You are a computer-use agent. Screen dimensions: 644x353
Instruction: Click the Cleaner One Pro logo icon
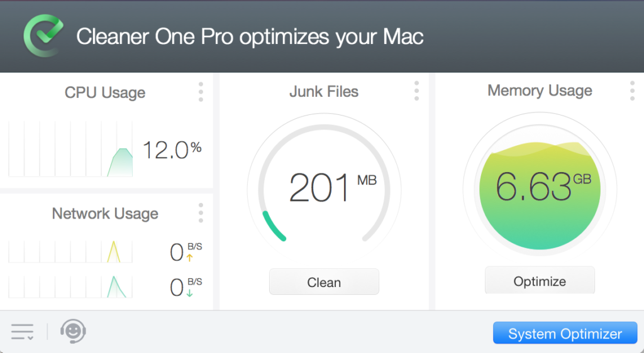(x=43, y=35)
